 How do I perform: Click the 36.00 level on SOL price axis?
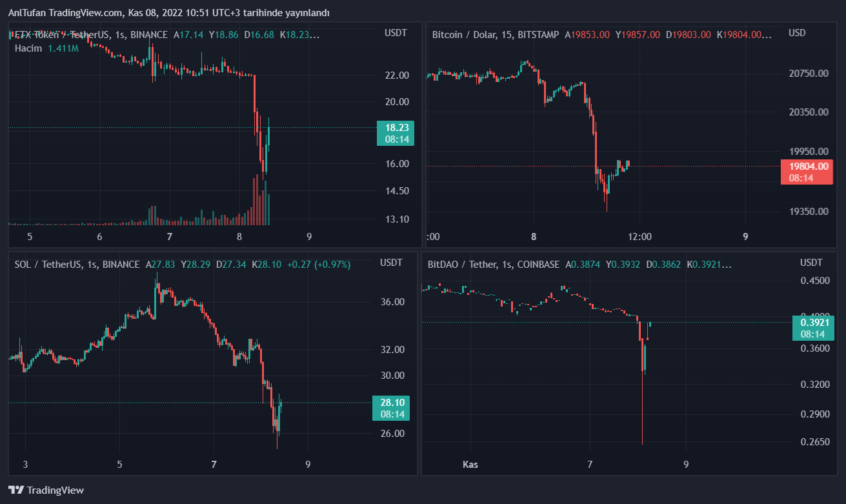click(x=392, y=302)
